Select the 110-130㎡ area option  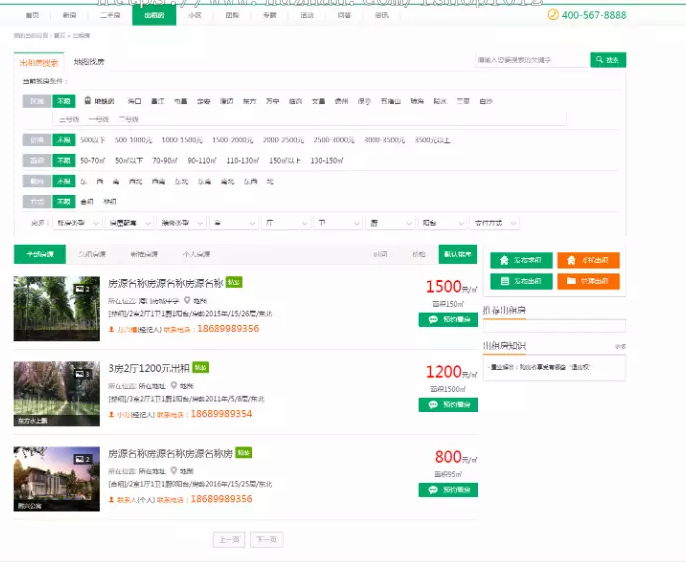point(242,161)
